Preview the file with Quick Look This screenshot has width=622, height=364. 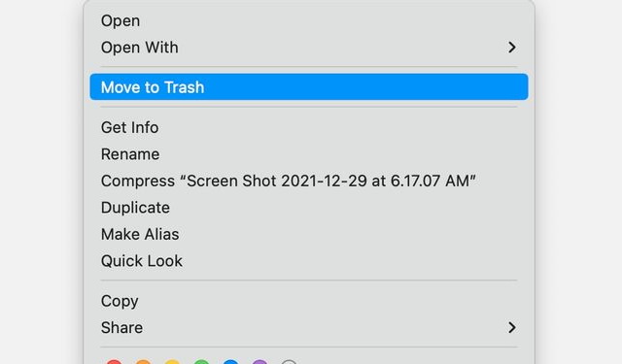(309, 261)
